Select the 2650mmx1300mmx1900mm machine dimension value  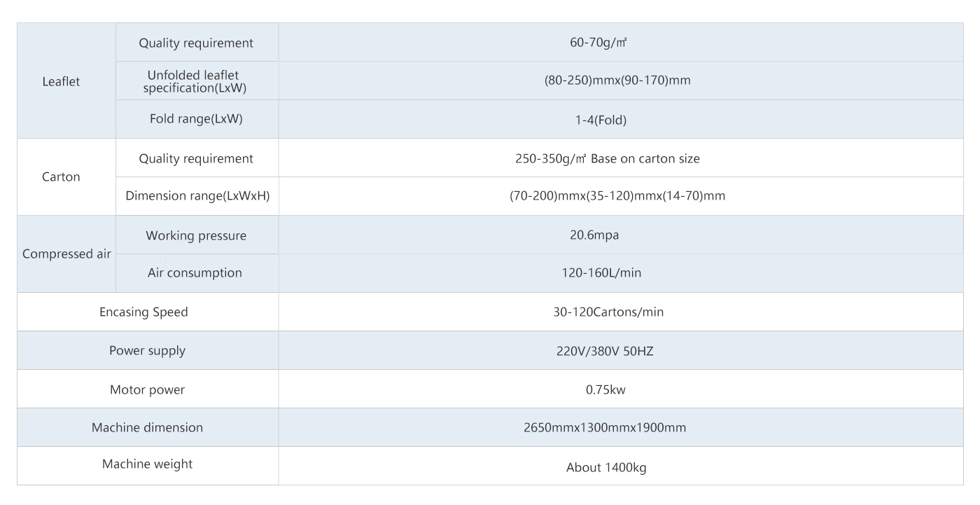point(605,427)
